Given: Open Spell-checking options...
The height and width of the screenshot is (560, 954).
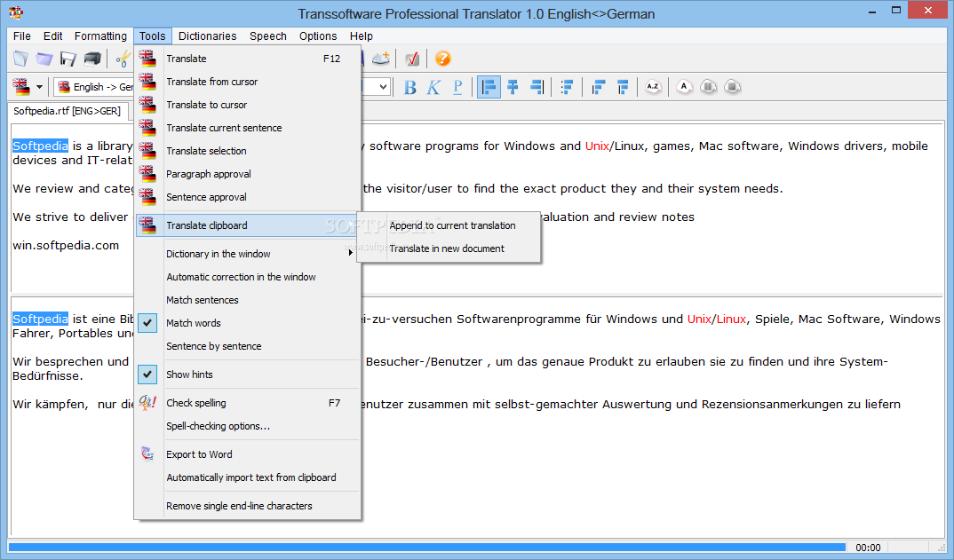Looking at the screenshot, I should 248,426.
